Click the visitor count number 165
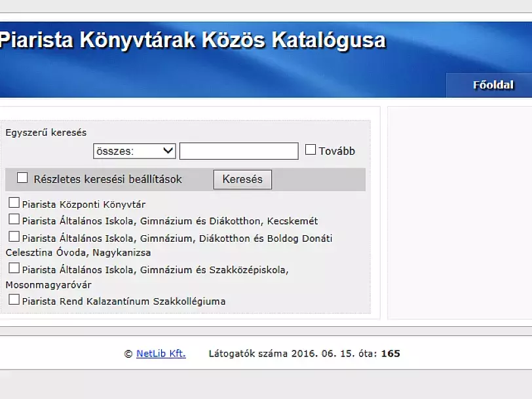Screen dimensions: 532x399 [x=390, y=354]
